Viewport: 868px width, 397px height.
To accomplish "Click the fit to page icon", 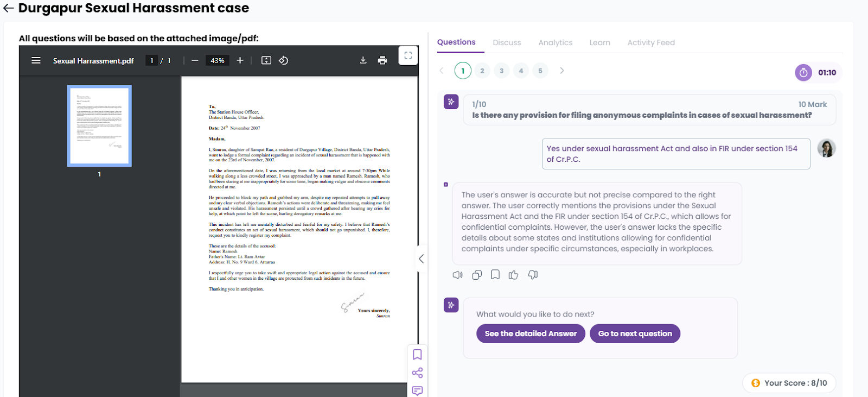I will pos(266,60).
